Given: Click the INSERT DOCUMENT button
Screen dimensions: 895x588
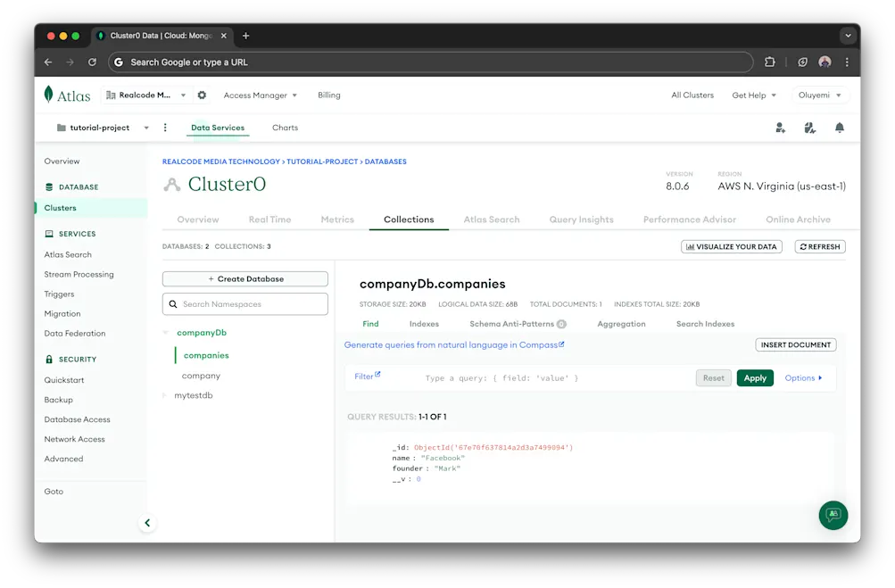Looking at the screenshot, I should pyautogui.click(x=794, y=344).
